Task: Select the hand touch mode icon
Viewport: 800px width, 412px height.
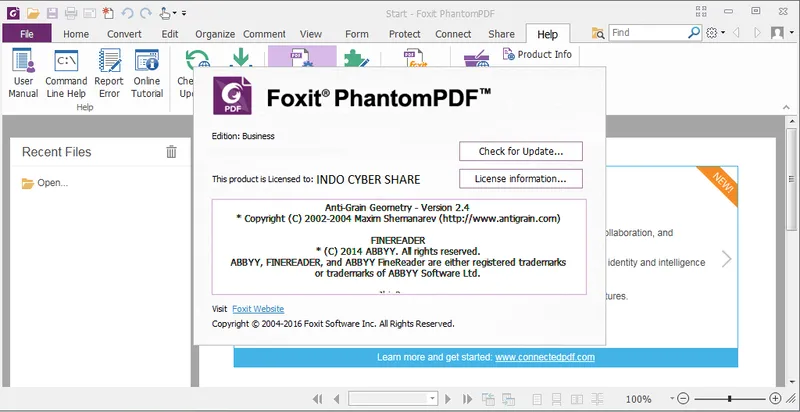Action: point(165,12)
